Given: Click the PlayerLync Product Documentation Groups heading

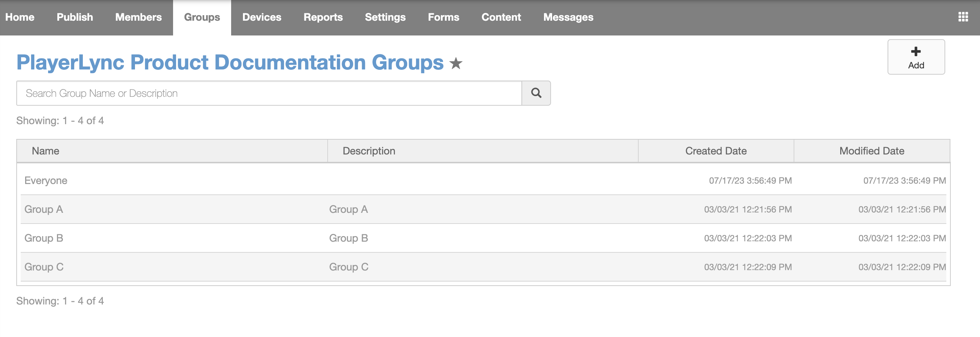Looking at the screenshot, I should (230, 63).
